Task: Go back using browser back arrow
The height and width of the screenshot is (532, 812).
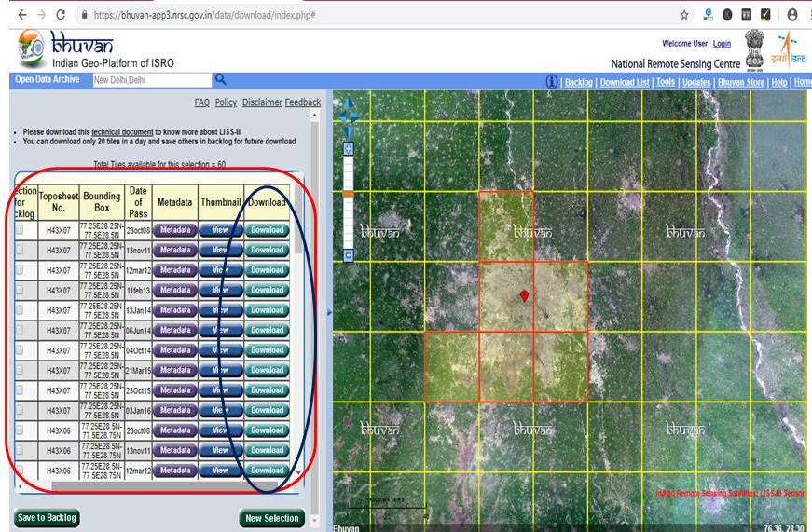Action: pyautogui.click(x=22, y=15)
